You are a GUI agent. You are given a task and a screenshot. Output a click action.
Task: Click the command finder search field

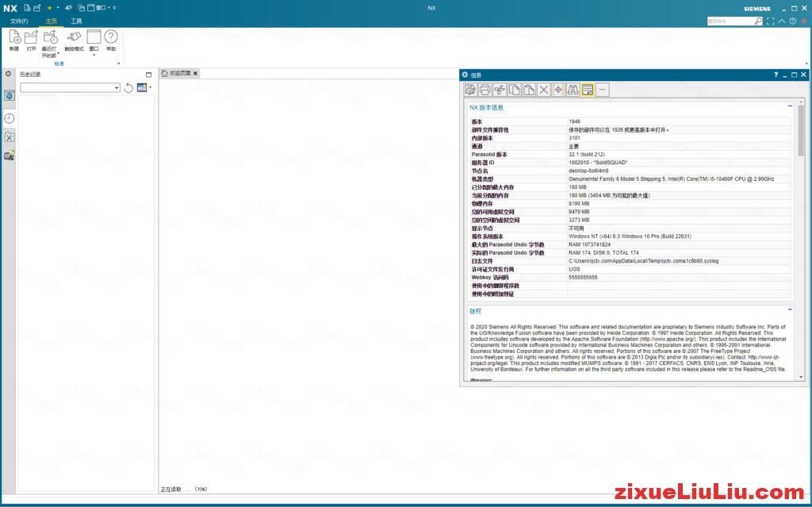[x=730, y=21]
